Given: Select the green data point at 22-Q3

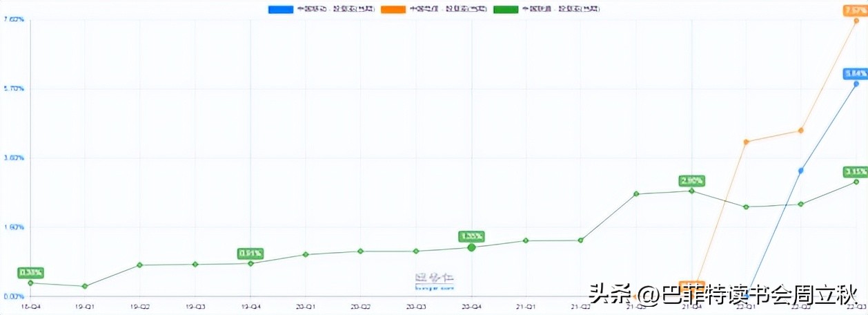Looking at the screenshot, I should coord(856,182).
